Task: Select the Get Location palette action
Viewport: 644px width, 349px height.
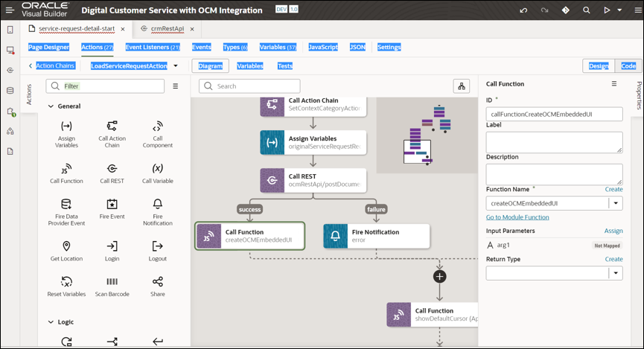Action: [66, 252]
